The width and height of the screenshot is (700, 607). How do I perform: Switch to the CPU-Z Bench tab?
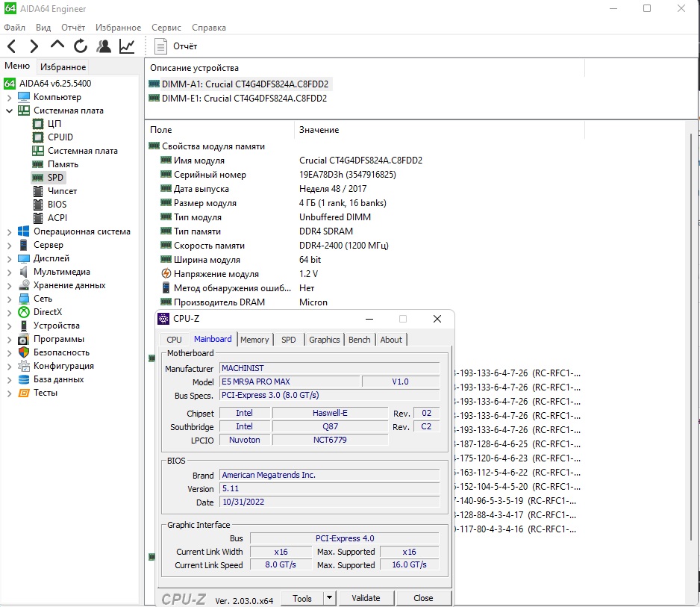tap(360, 340)
